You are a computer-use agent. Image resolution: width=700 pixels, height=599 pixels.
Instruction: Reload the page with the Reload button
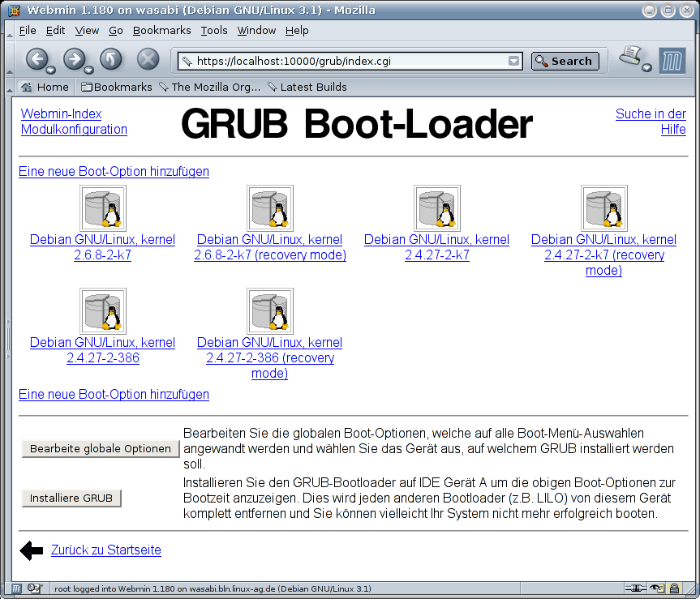click(x=110, y=59)
